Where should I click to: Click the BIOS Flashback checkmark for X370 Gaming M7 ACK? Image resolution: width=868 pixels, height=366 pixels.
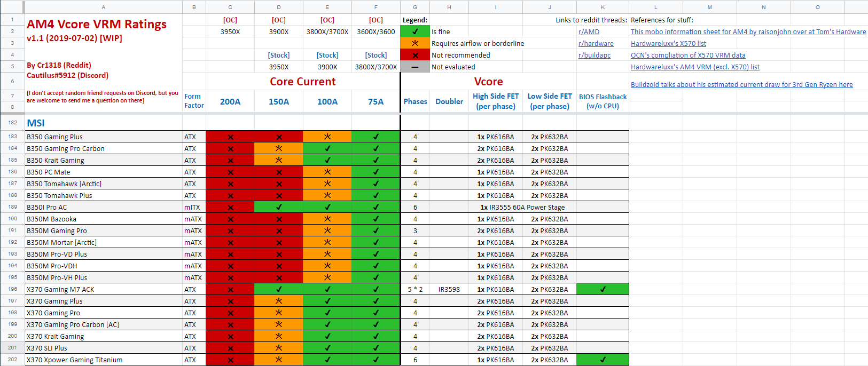(x=603, y=289)
